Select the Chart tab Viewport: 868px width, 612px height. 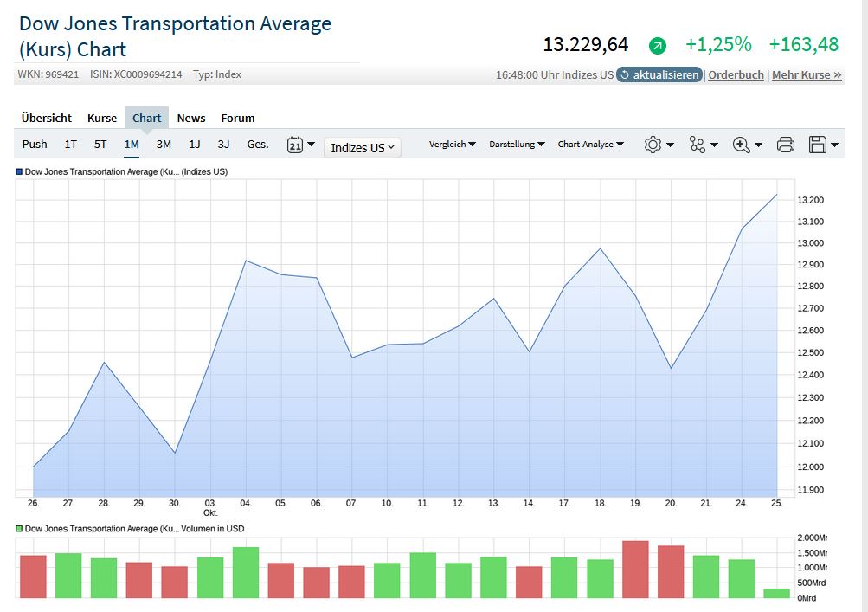click(x=147, y=118)
